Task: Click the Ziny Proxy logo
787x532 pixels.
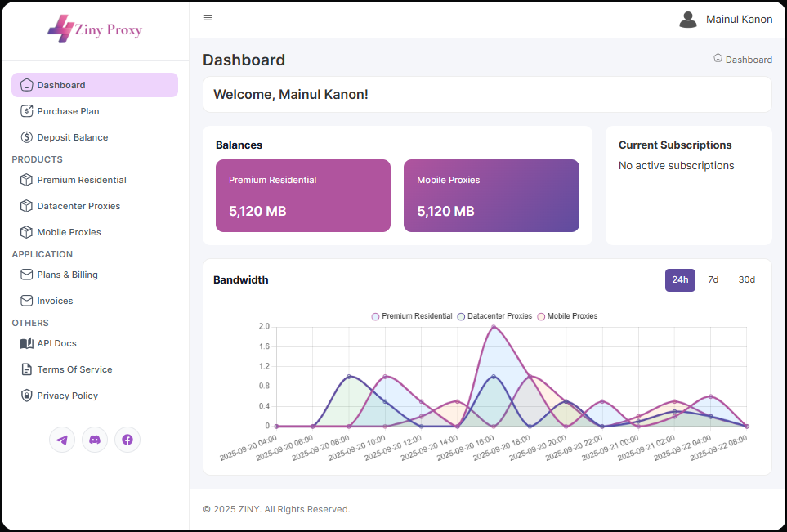Action: pyautogui.click(x=95, y=29)
